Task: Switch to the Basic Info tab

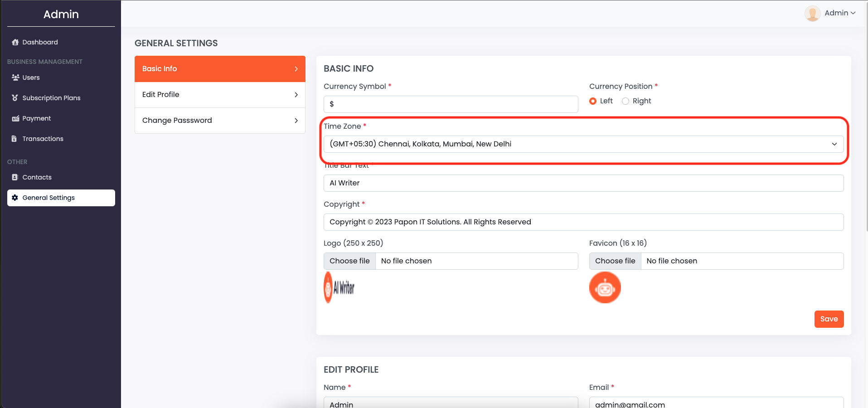Action: (x=220, y=69)
